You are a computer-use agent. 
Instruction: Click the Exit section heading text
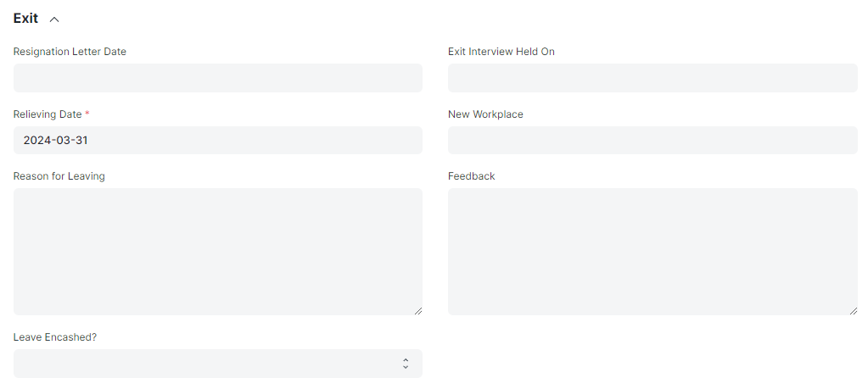[25, 19]
